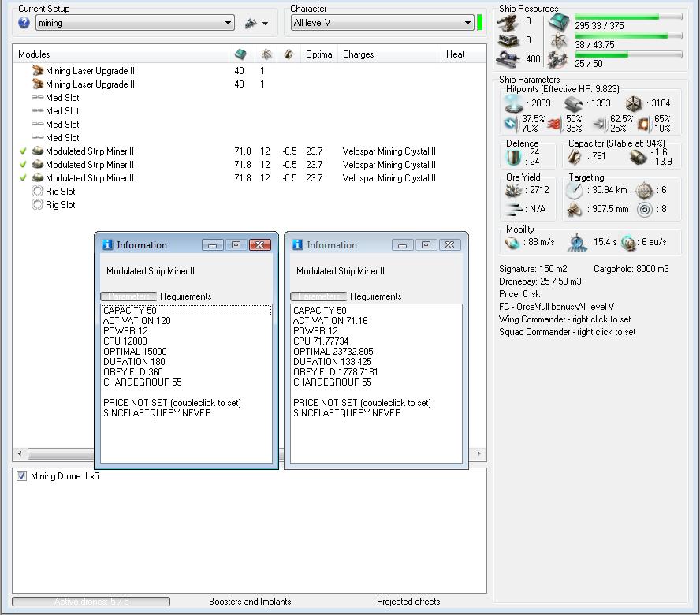Toggle the third Modulated Strip Miner II checkmark
Screen dimensions: 700x615
tap(23, 178)
